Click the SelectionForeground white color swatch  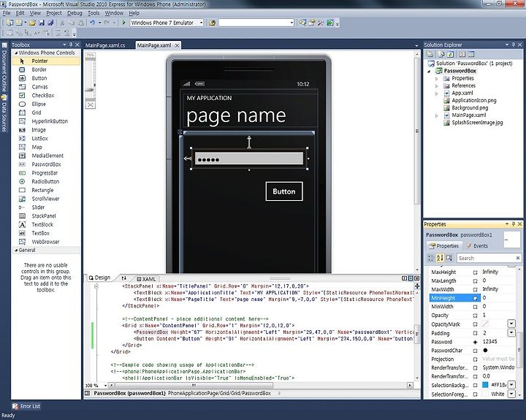tap(485, 394)
